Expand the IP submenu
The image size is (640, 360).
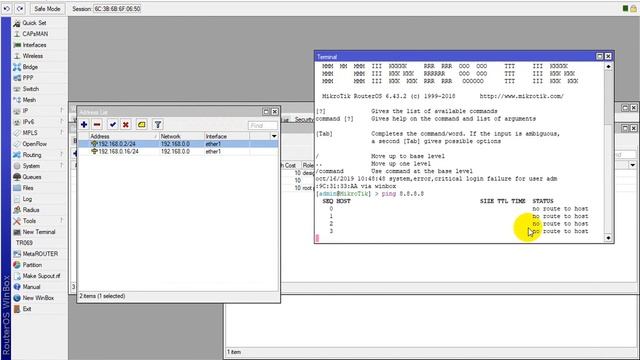25,111
